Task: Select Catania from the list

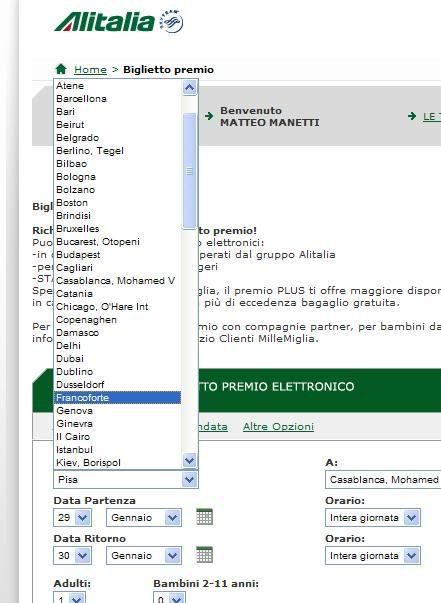Action: pyautogui.click(x=118, y=294)
